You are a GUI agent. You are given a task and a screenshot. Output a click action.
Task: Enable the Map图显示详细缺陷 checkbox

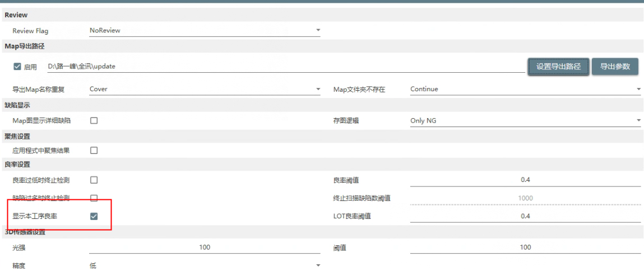tap(94, 121)
